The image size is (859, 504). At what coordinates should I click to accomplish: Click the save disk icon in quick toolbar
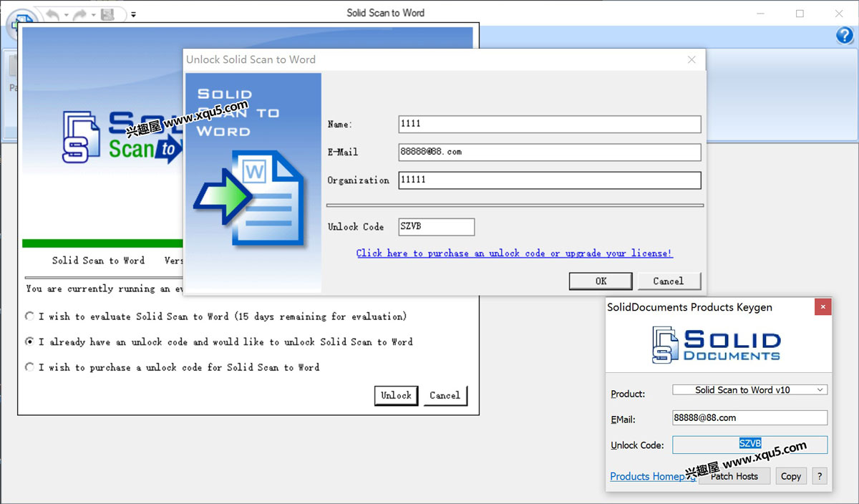107,14
